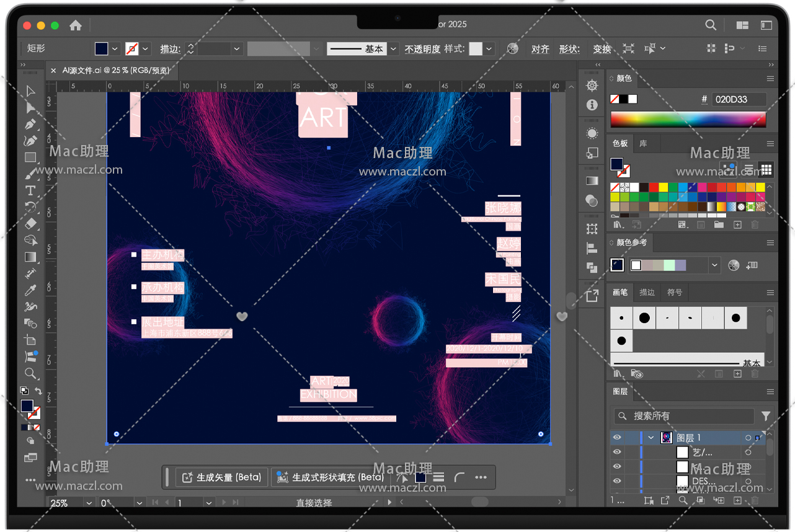
Task: Click the color spectrum bar
Action: 688,119
